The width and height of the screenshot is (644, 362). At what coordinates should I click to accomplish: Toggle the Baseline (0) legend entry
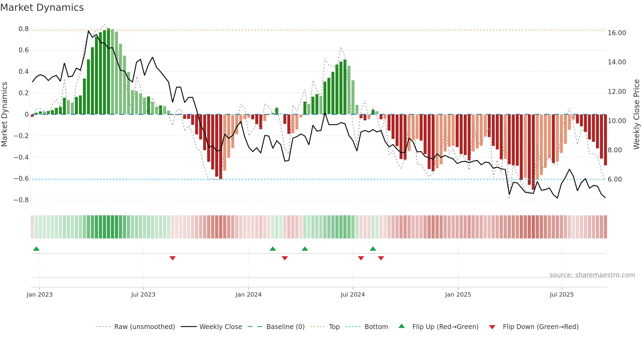pyautogui.click(x=276, y=327)
